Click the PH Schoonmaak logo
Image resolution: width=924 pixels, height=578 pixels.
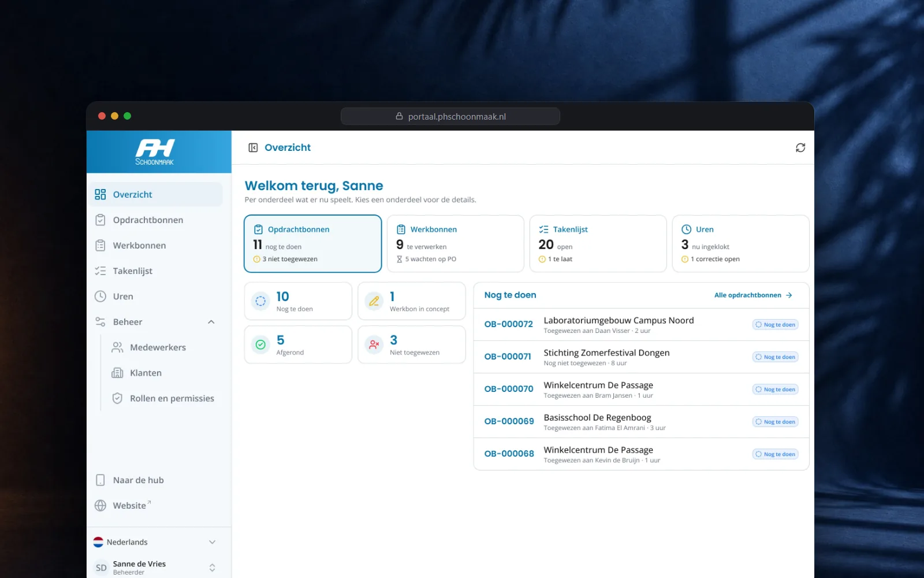pyautogui.click(x=155, y=152)
